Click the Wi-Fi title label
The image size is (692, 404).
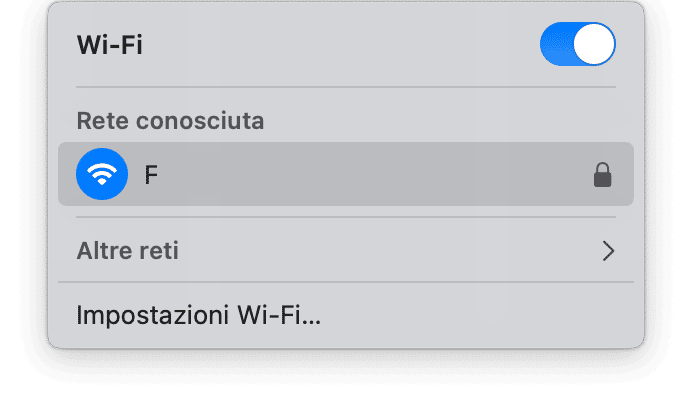[x=110, y=46]
